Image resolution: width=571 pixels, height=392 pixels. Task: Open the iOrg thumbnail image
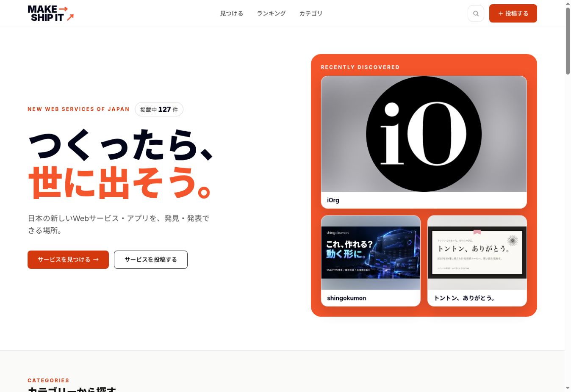pos(424,134)
